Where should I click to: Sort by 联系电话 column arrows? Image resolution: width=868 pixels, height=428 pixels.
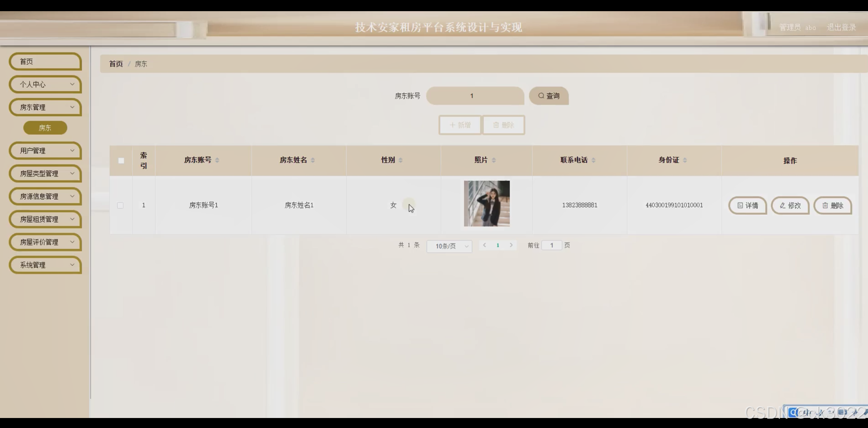point(593,160)
